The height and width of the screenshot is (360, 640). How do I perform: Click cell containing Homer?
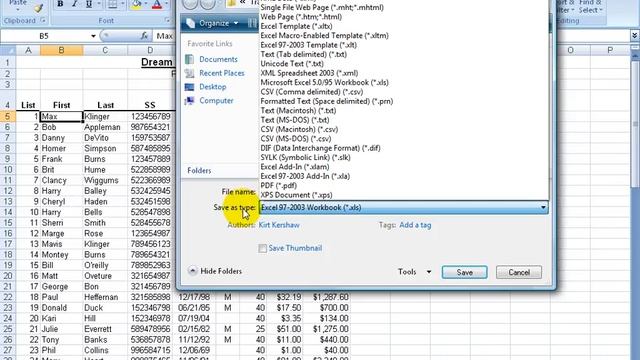[61, 148]
